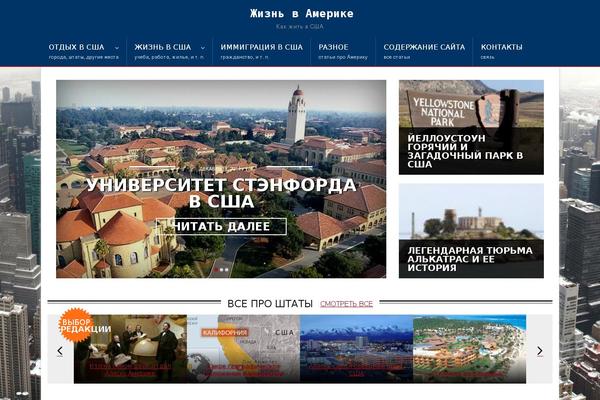Click the Как жить в США tagline
This screenshot has height=400, width=600.
pyautogui.click(x=300, y=27)
